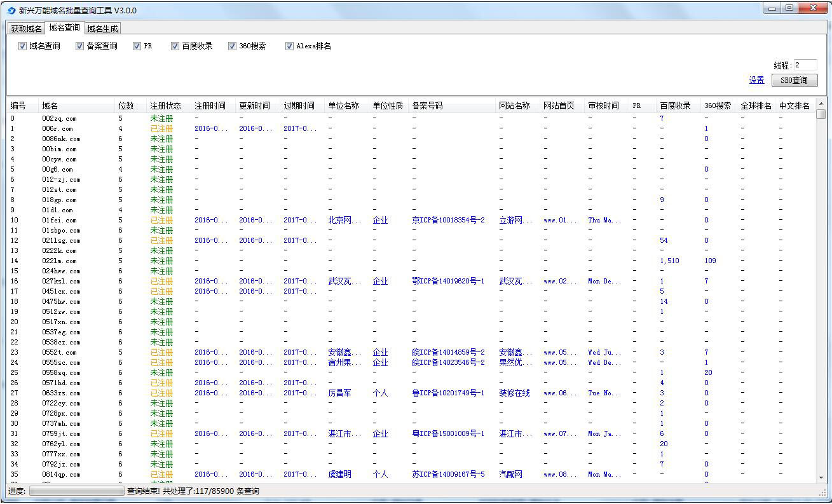Screen dimensions: 832x504
Task: Select the row for 01fei.com
Action: [411, 220]
